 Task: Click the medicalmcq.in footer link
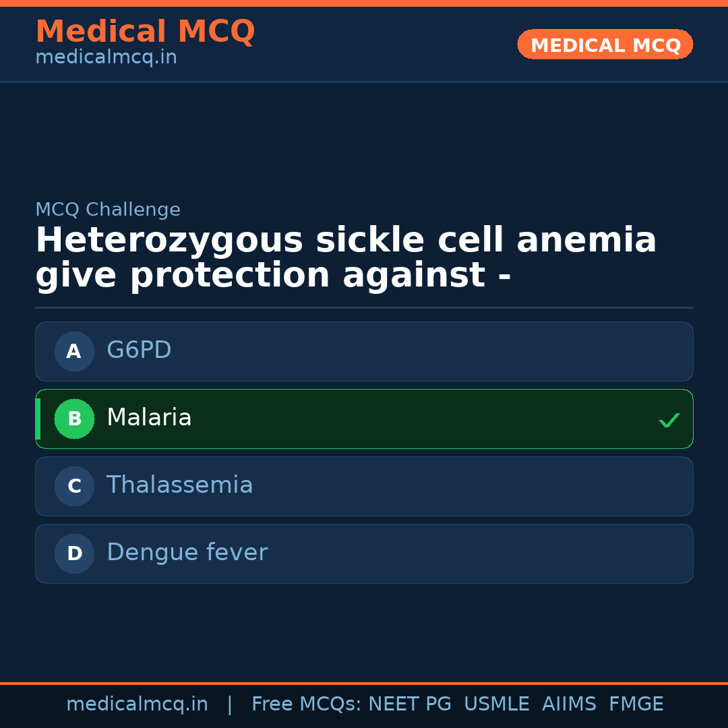pos(137,704)
